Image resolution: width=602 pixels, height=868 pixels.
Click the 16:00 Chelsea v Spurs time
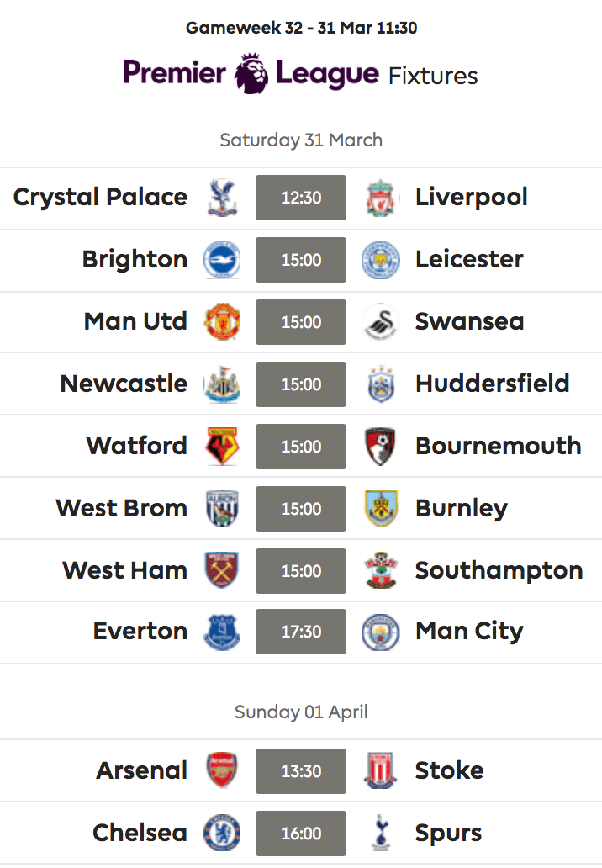pyautogui.click(x=301, y=834)
